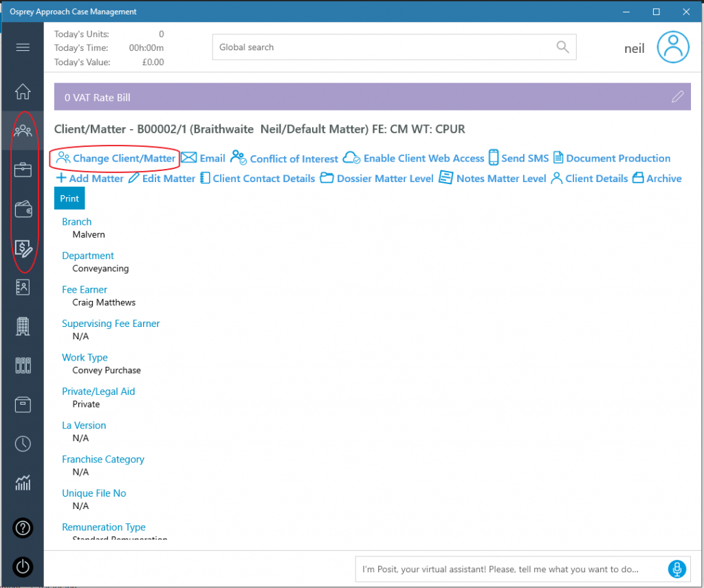The image size is (704, 588).
Task: Open the help question mark icon
Action: 23,528
